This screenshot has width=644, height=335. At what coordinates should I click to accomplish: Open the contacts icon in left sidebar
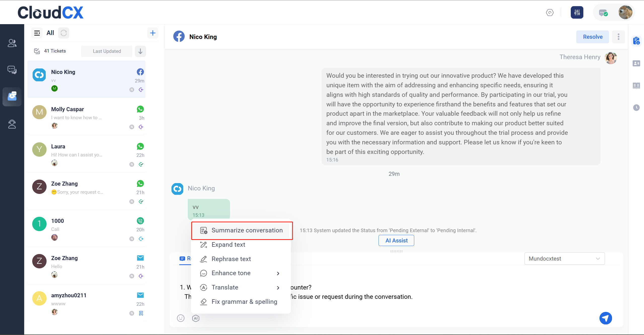[12, 43]
